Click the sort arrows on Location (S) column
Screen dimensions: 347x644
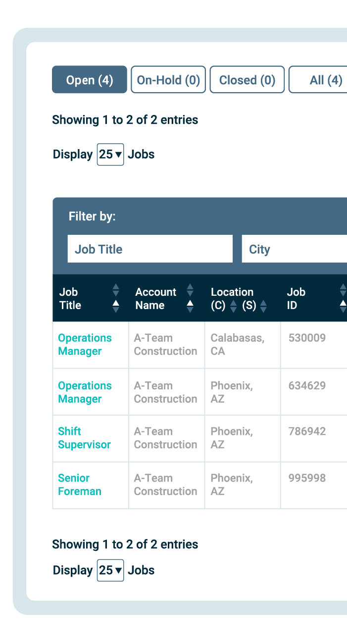(x=262, y=306)
